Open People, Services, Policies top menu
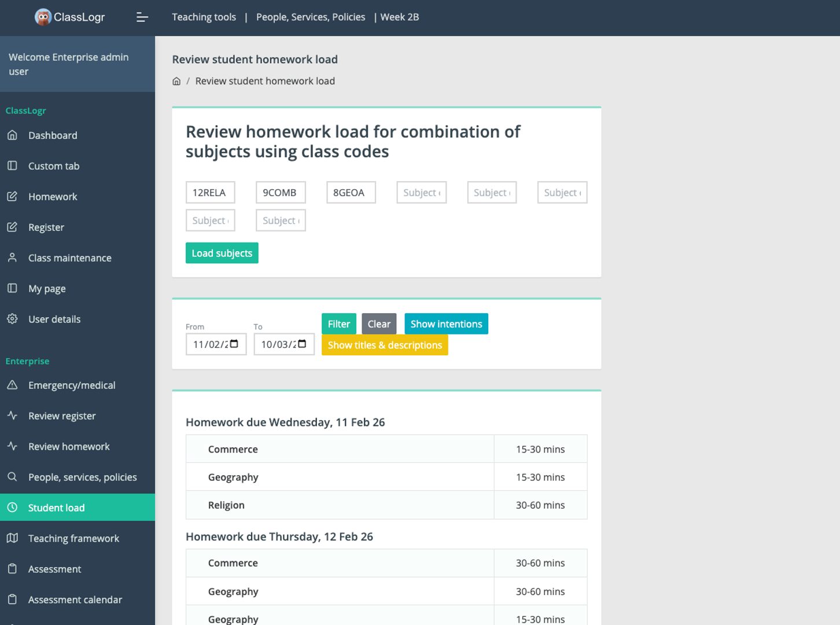This screenshot has width=840, height=625. [311, 17]
